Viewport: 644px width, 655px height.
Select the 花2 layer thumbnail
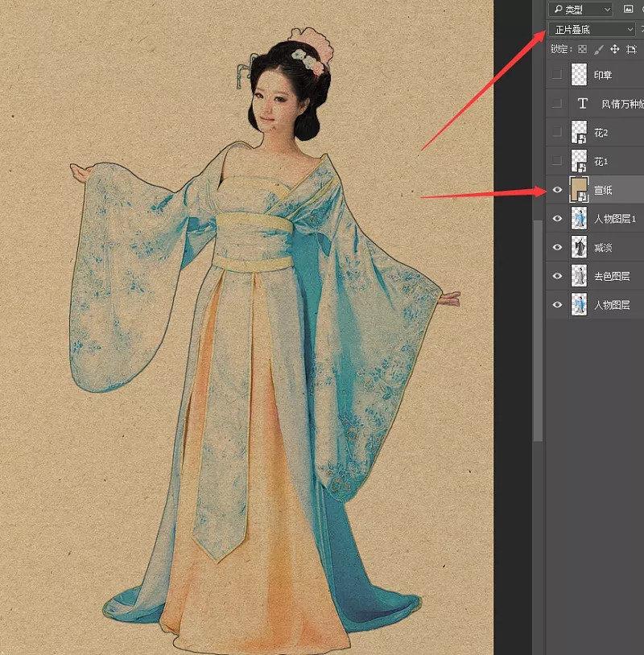(x=580, y=132)
